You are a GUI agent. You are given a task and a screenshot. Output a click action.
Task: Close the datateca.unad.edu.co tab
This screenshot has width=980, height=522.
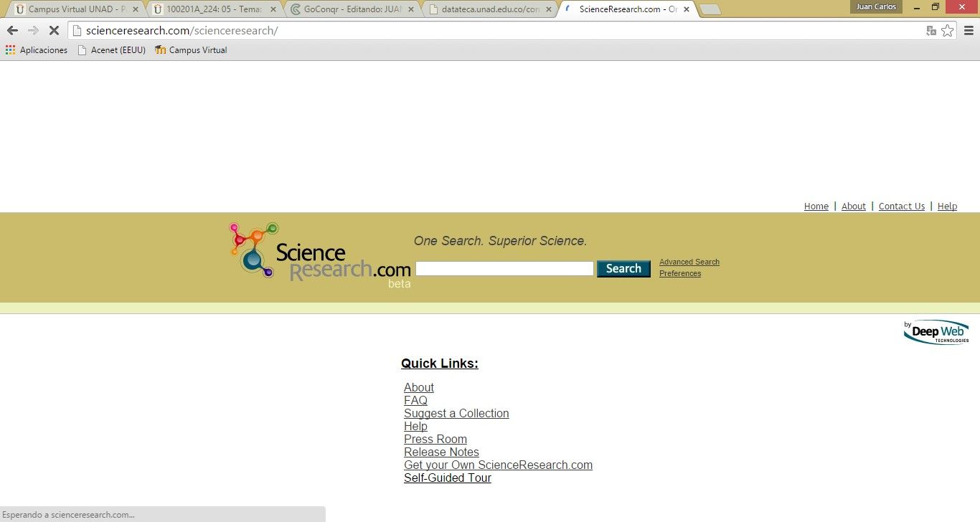[548, 10]
